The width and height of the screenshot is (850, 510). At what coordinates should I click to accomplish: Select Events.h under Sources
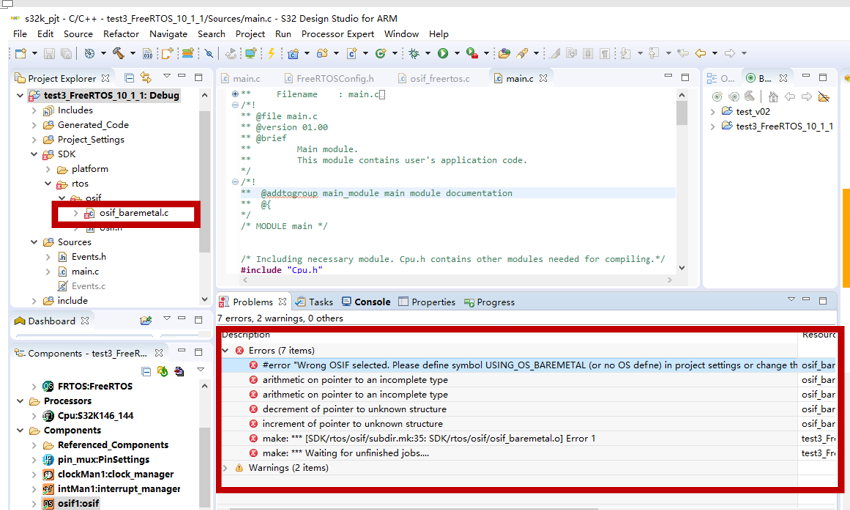coord(89,257)
